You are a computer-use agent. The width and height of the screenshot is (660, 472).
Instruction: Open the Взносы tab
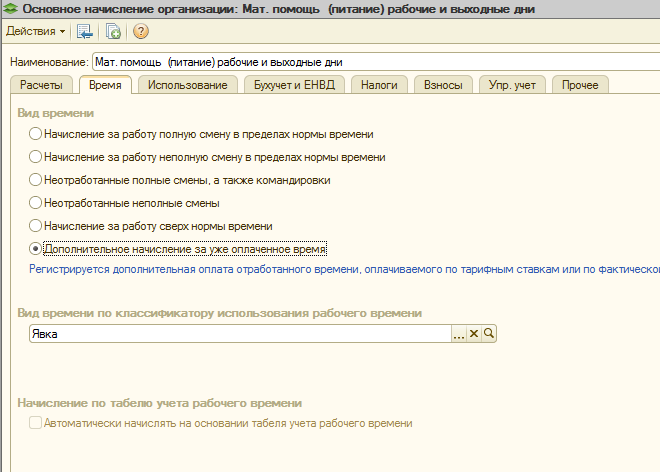coord(443,85)
